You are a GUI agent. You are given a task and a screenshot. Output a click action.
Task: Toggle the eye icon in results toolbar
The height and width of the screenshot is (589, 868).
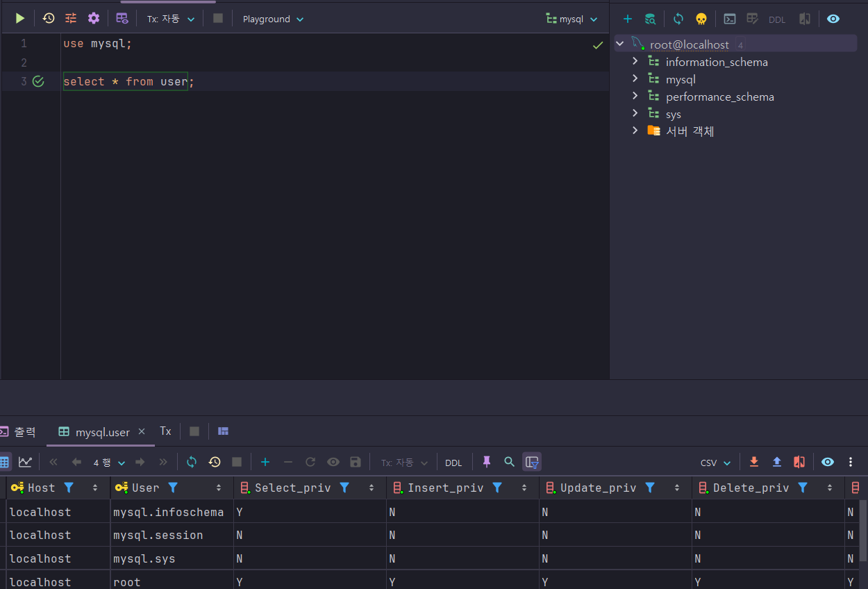[828, 462]
